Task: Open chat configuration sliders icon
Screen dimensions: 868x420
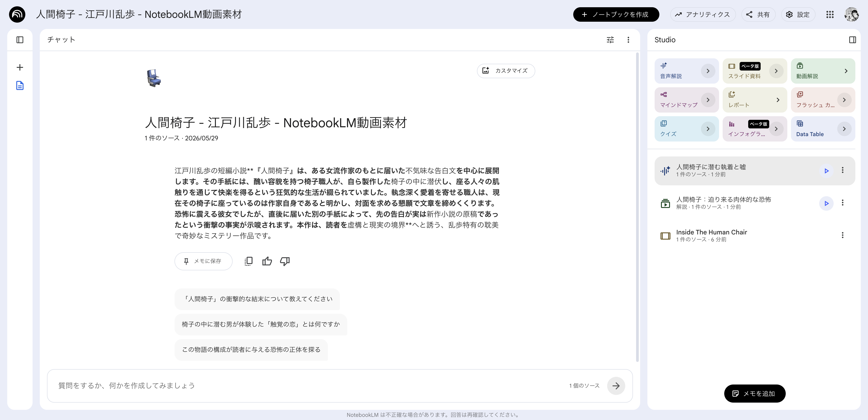Action: (x=610, y=40)
